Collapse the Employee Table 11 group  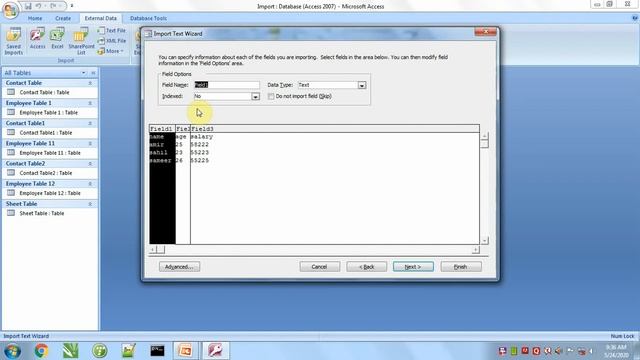[90, 144]
